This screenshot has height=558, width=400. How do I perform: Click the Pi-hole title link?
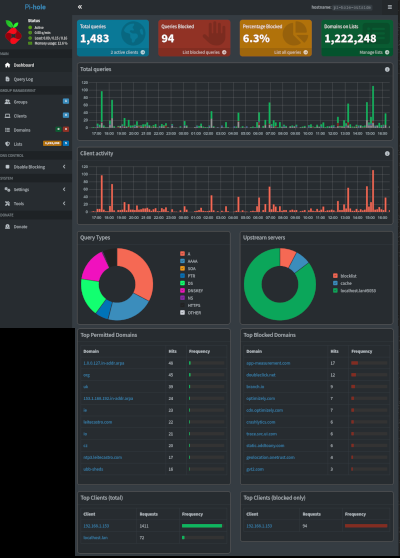[x=35, y=7]
